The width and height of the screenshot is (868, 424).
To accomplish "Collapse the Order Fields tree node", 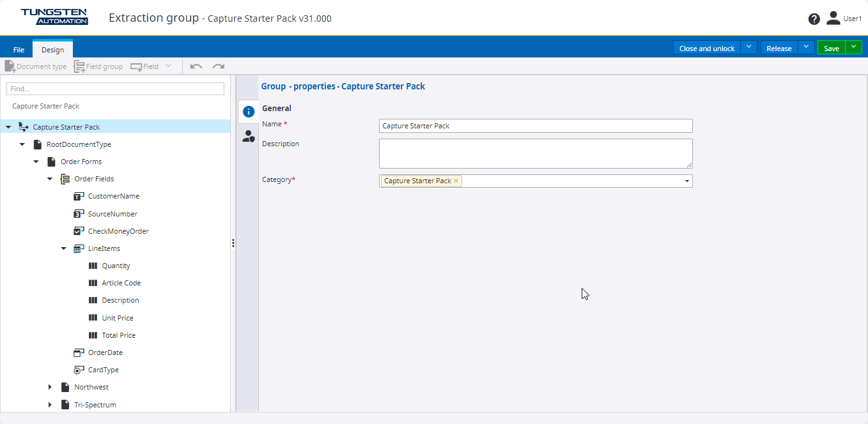I will pos(50,179).
